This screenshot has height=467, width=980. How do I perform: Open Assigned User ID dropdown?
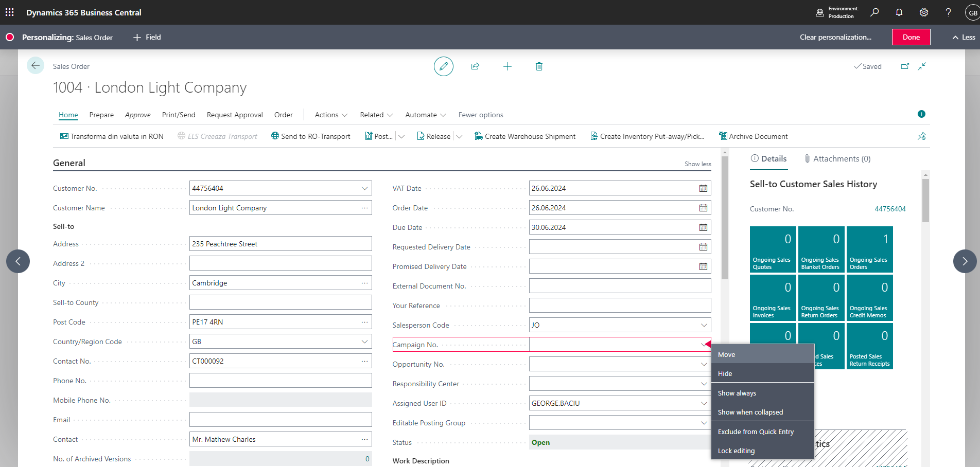point(704,403)
